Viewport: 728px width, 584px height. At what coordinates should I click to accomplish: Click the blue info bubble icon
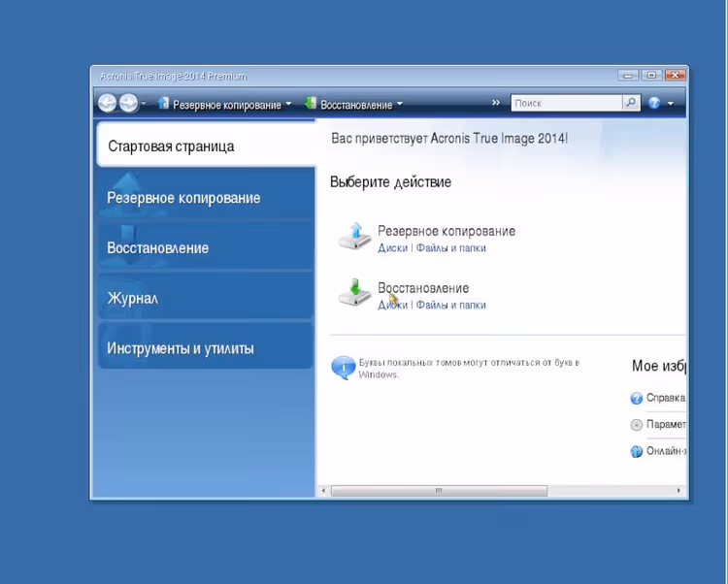click(x=343, y=369)
